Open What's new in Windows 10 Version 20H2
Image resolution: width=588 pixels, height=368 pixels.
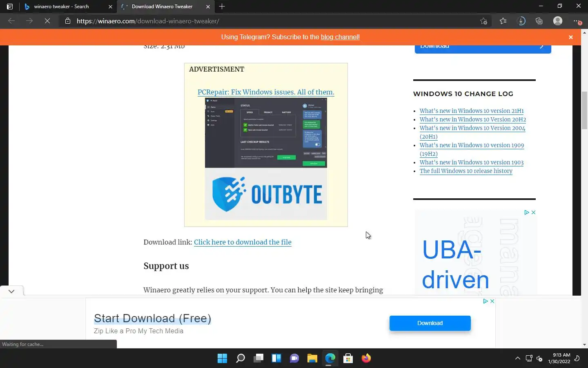[x=473, y=119]
